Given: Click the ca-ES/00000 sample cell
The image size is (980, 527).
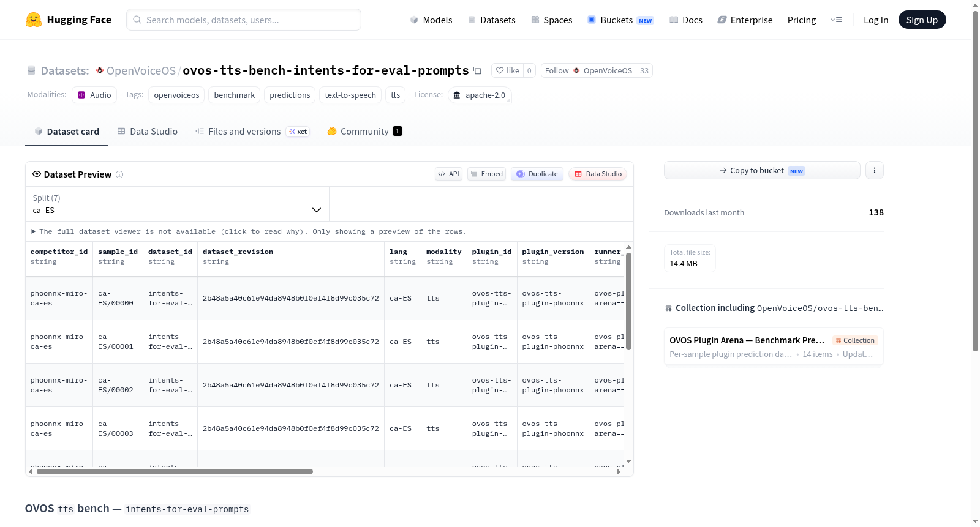Looking at the screenshot, I should tap(118, 298).
